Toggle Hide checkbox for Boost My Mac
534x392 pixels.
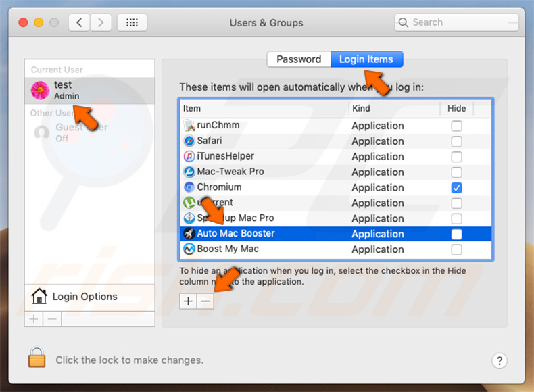pos(457,249)
